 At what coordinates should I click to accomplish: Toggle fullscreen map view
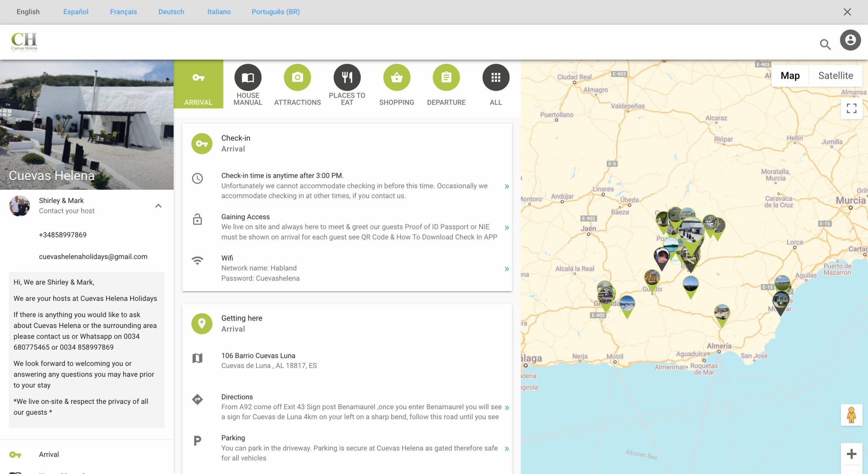(851, 108)
